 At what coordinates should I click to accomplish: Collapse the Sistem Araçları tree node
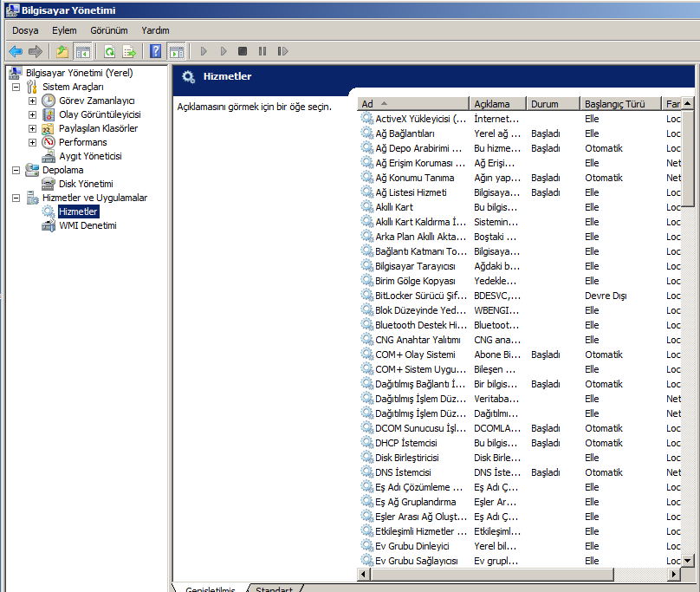pos(16,87)
